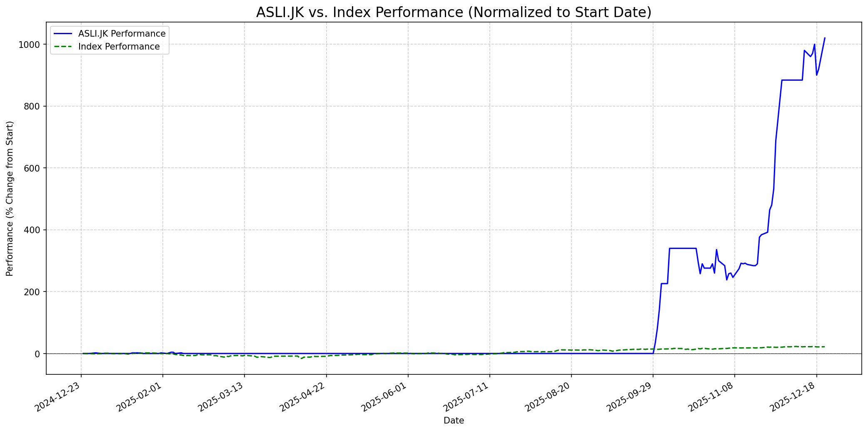The width and height of the screenshot is (868, 431).
Task: Click the blue ASLI.JK legend line swatch
Action: click(x=63, y=34)
